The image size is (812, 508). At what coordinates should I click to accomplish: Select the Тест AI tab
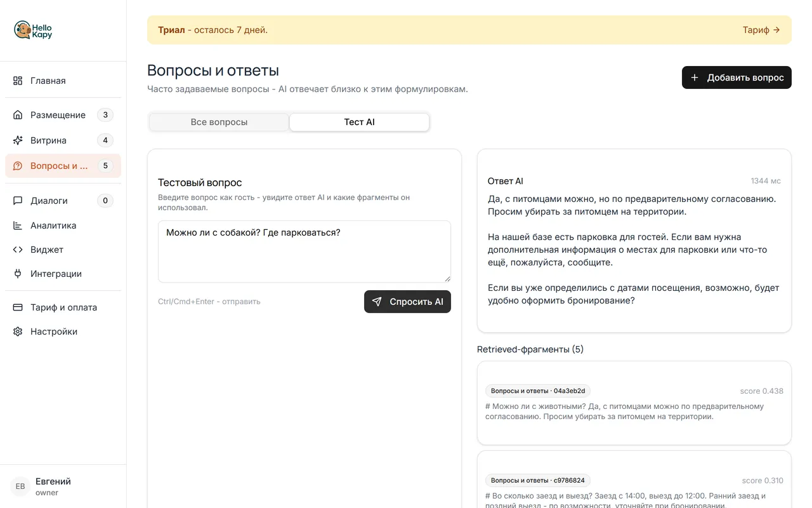[x=359, y=122]
